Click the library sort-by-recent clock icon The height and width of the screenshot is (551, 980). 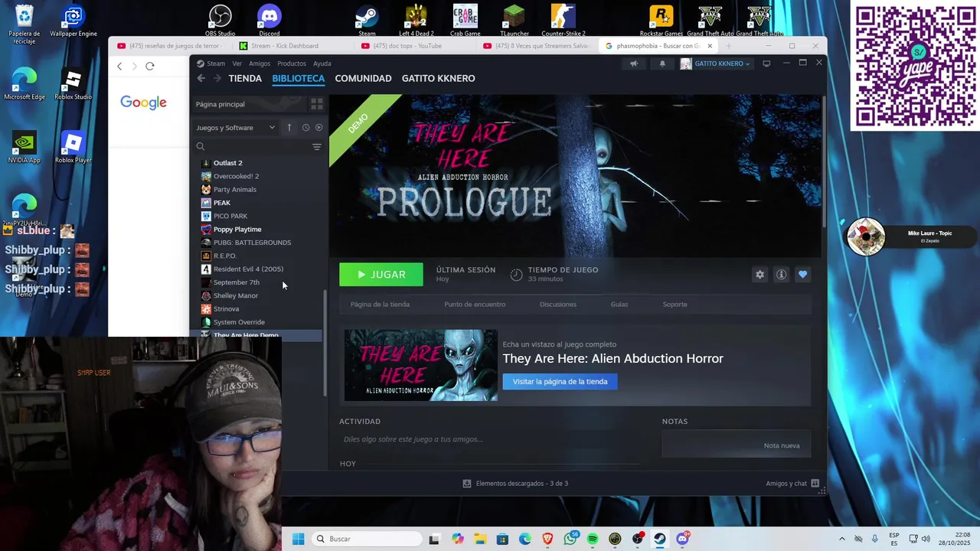pos(305,128)
